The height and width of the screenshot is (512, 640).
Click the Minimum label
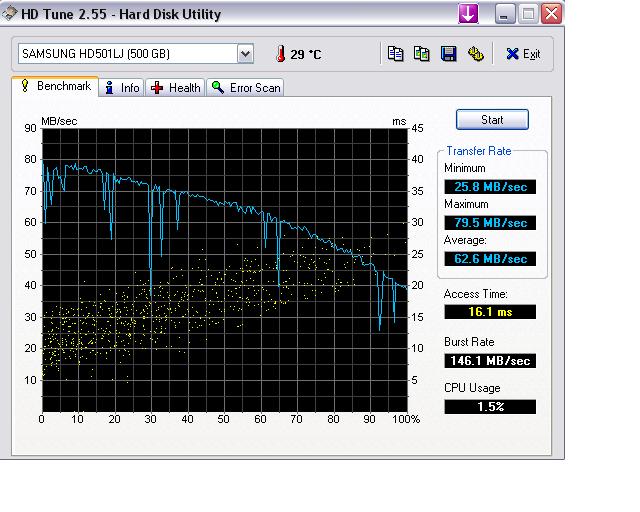tap(464, 168)
